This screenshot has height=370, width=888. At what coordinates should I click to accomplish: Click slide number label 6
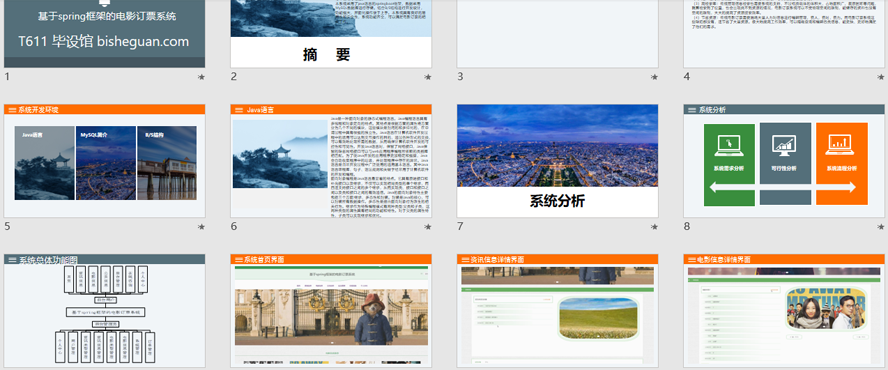[233, 226]
